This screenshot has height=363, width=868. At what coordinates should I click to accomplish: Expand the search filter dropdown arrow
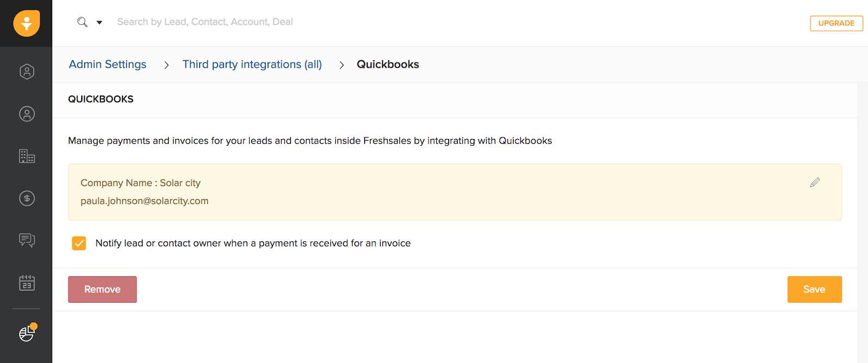[99, 23]
